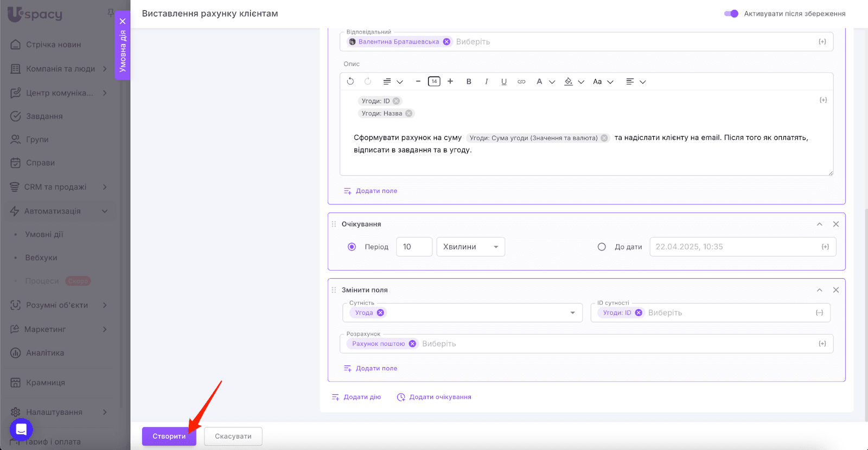Click the 'Створити' button
This screenshot has width=868, height=450.
[169, 436]
